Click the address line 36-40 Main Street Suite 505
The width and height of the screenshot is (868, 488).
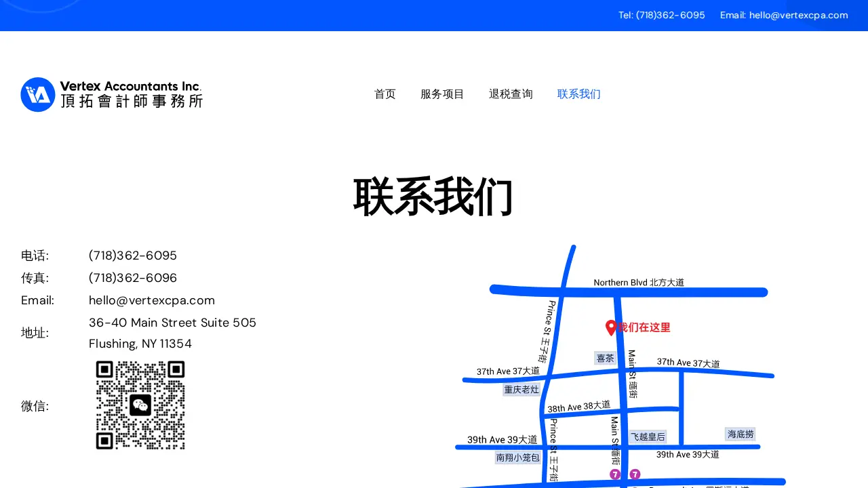[172, 323]
